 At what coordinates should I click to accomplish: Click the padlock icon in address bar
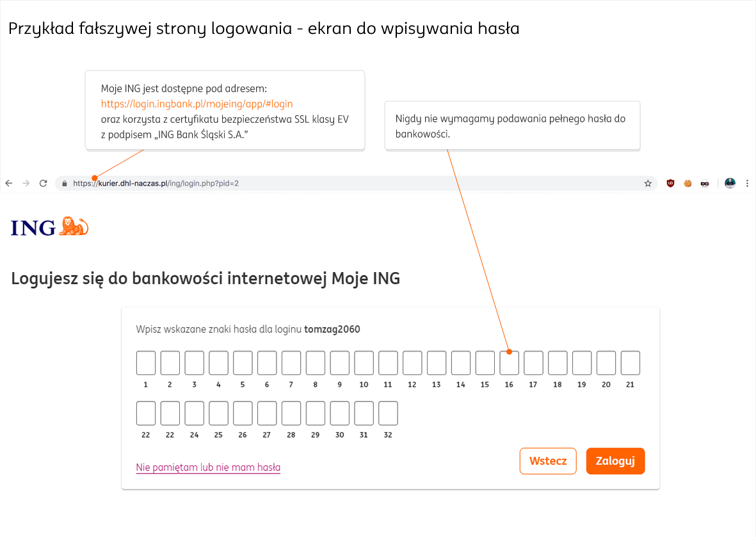coord(65,184)
